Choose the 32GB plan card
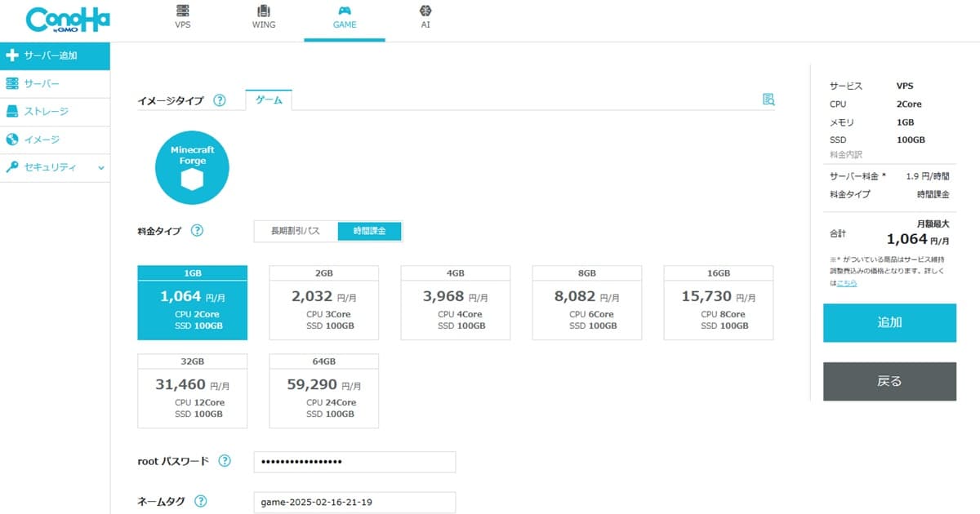The width and height of the screenshot is (980, 514). click(192, 391)
